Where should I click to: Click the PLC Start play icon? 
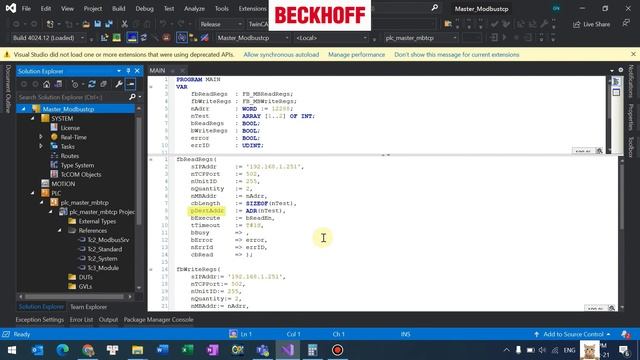[x=504, y=38]
